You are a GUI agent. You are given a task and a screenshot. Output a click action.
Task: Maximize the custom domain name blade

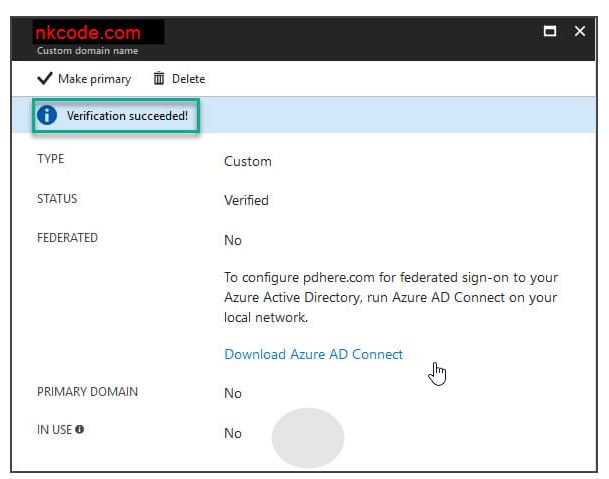550,31
